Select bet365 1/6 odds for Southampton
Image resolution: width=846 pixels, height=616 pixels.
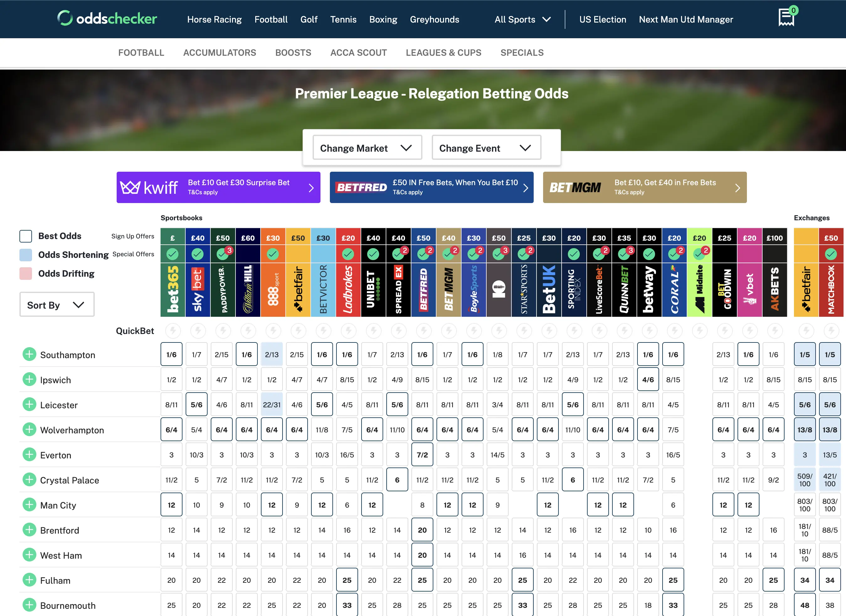pyautogui.click(x=171, y=354)
